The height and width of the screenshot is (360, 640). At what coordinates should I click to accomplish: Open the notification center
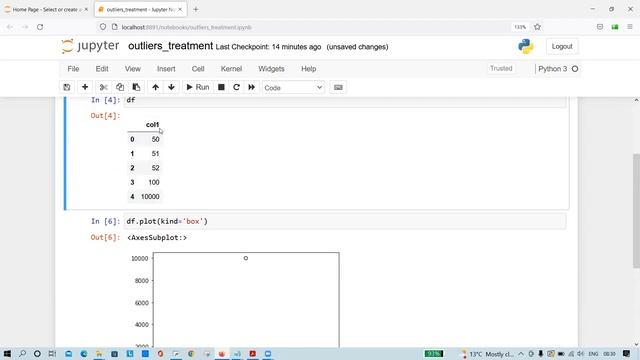point(627,354)
